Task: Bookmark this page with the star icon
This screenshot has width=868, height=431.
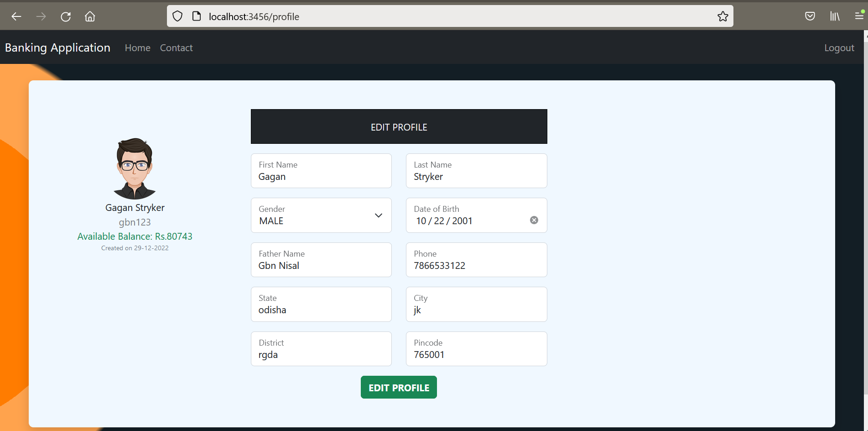Action: tap(722, 16)
